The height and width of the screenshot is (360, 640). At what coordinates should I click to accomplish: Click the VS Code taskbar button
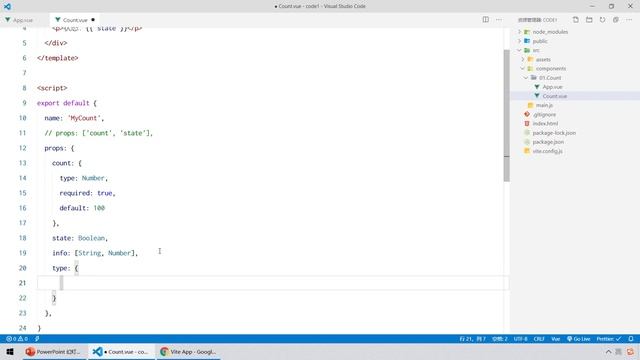coord(121,352)
